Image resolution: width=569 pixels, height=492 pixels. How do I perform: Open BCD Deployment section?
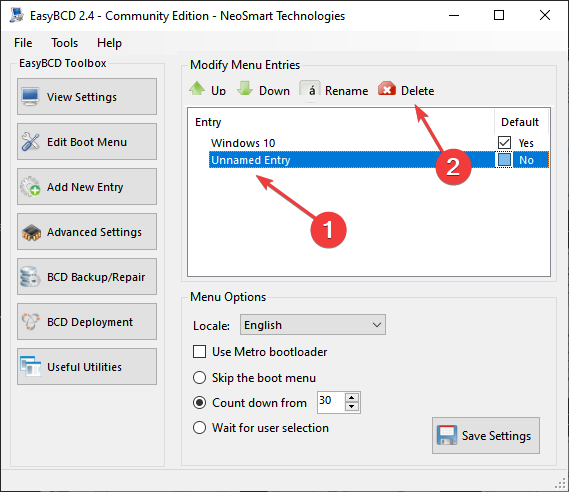[87, 321]
